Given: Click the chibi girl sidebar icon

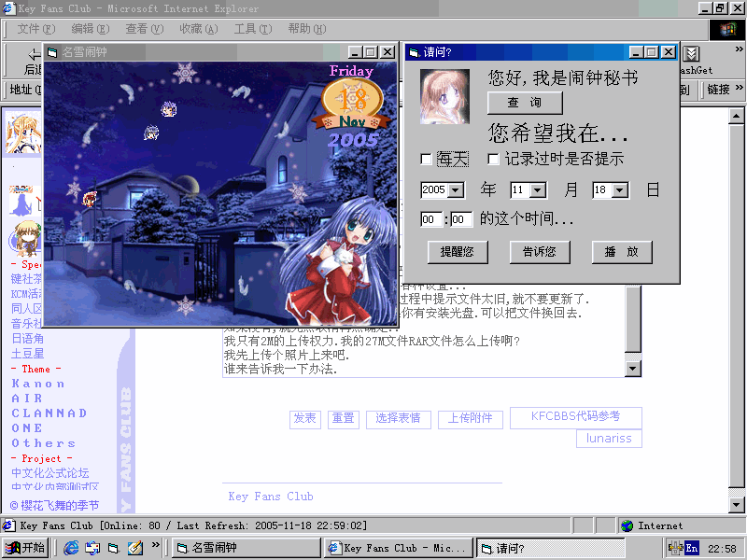Looking at the screenshot, I should tap(26, 239).
